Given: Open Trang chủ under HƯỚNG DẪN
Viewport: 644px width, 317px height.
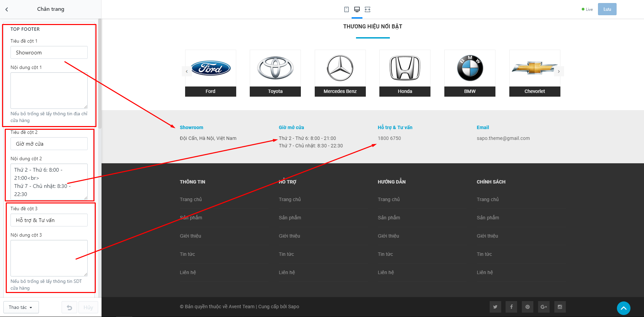Looking at the screenshot, I should point(389,199).
